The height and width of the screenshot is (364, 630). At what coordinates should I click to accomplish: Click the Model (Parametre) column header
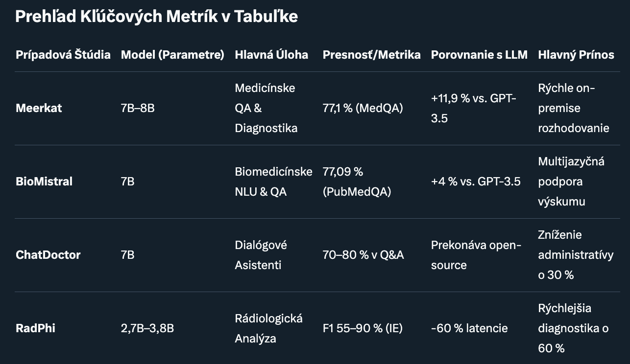[x=172, y=55]
